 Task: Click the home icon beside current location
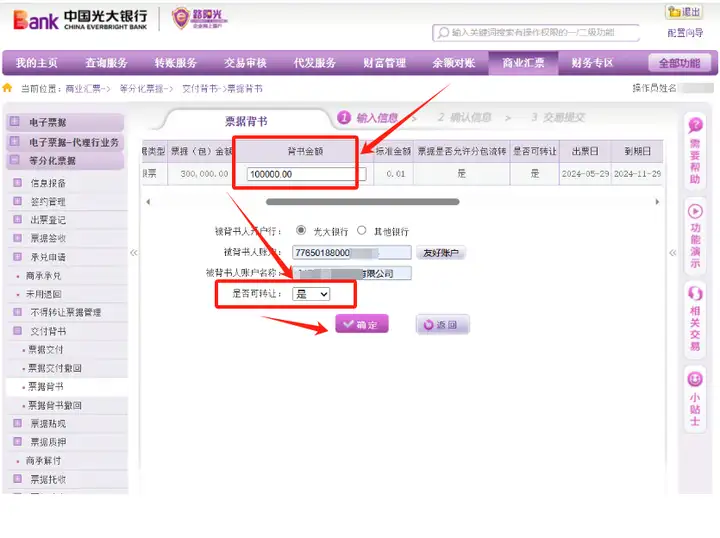click(x=7, y=88)
